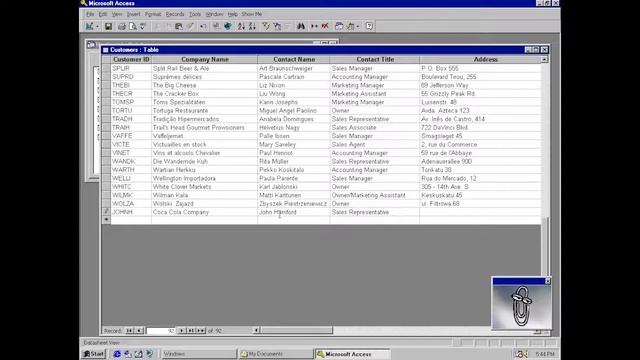Toggle the Web Toolbar globe icon
The image size is (640, 360).
(x=227, y=26)
